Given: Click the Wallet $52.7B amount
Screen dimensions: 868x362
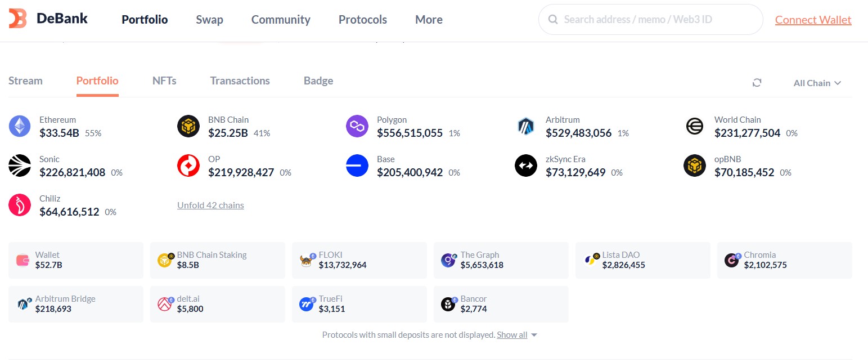Looking at the screenshot, I should (48, 265).
